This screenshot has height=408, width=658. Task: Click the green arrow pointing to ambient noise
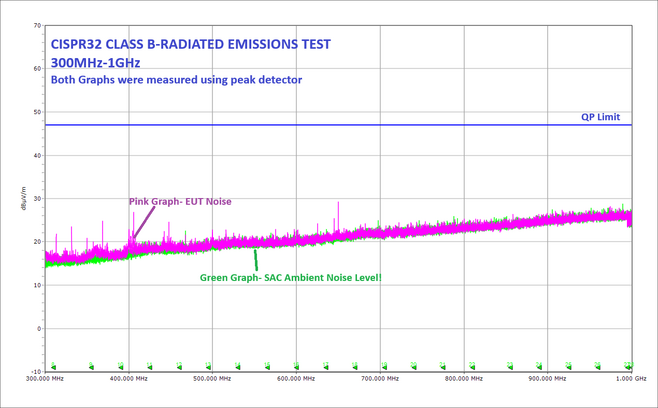pos(255,259)
